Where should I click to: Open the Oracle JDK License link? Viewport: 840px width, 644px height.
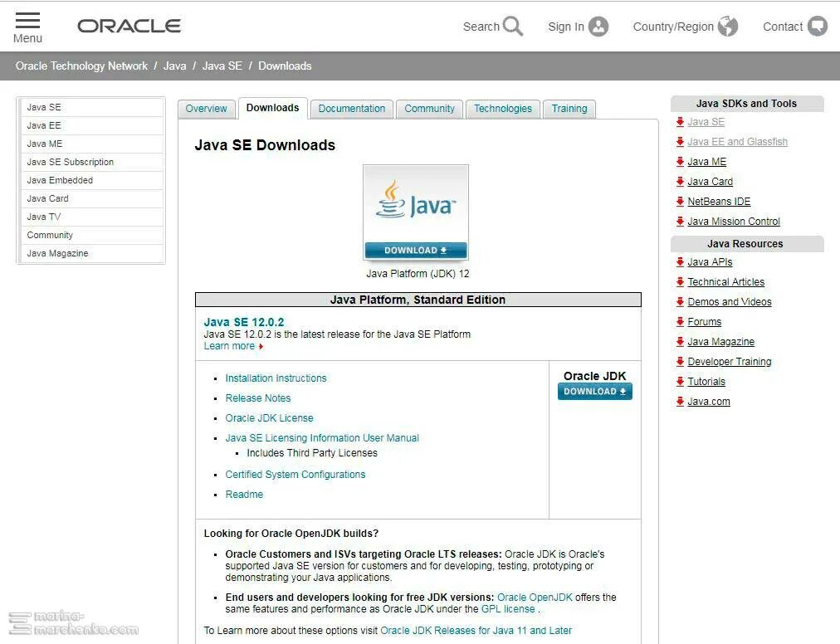coord(270,418)
